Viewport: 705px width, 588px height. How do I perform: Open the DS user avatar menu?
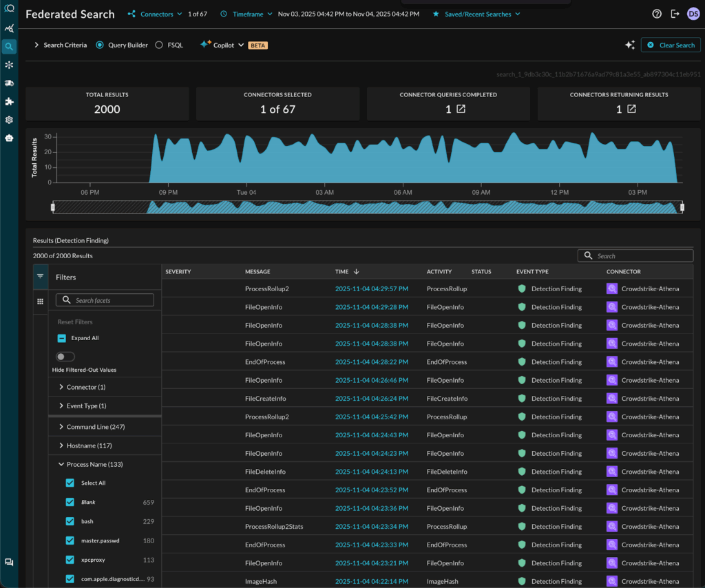point(693,14)
